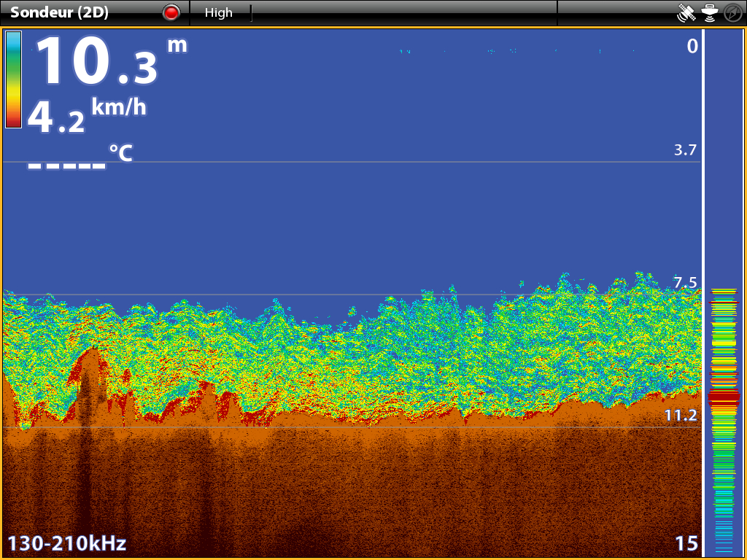The height and width of the screenshot is (560, 747).
Task: Click the 0 upper depth range value
Action: click(692, 47)
